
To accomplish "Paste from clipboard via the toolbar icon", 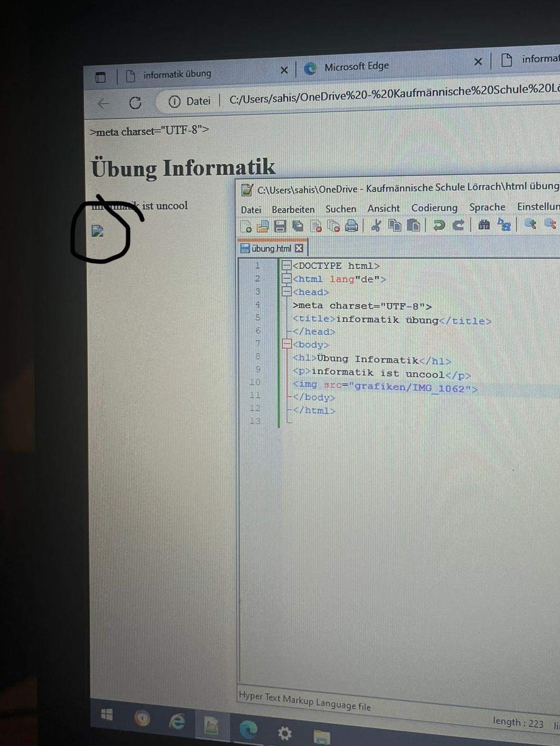I will (x=416, y=226).
